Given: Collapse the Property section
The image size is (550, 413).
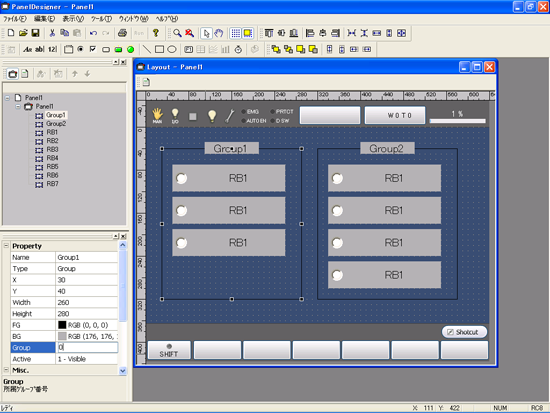Looking at the screenshot, I should (x=6, y=246).
